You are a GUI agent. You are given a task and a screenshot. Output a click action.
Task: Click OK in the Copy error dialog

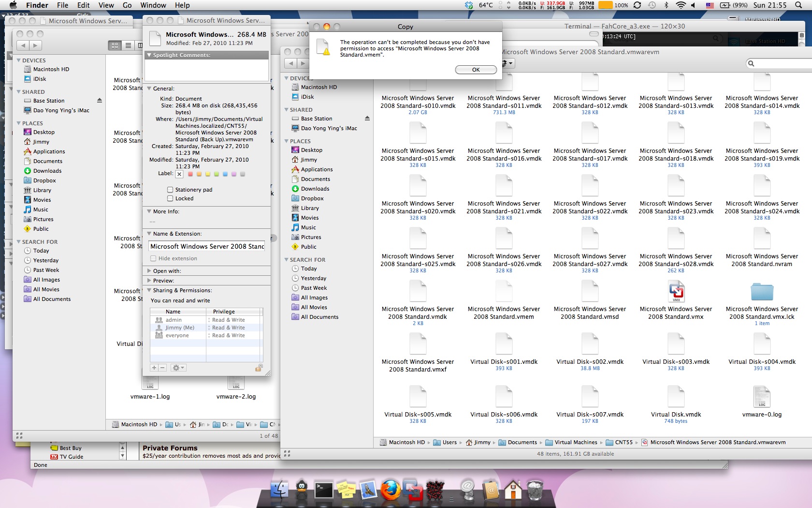pyautogui.click(x=476, y=70)
